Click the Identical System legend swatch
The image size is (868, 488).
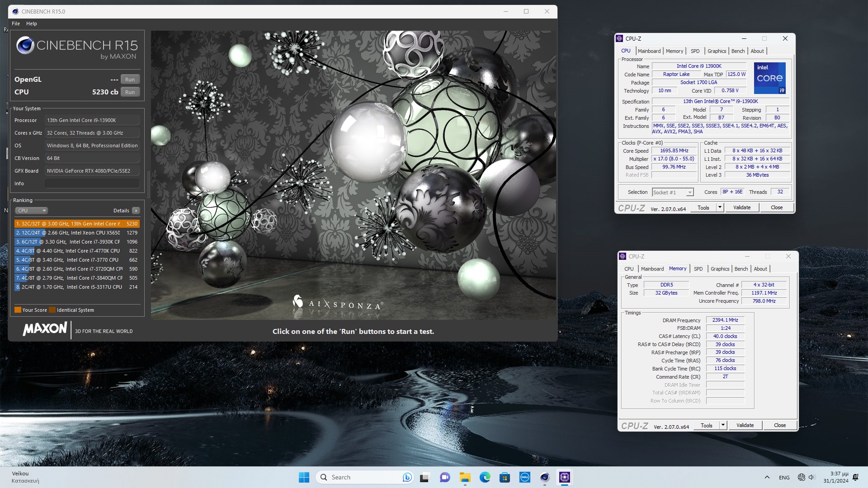[x=52, y=310]
